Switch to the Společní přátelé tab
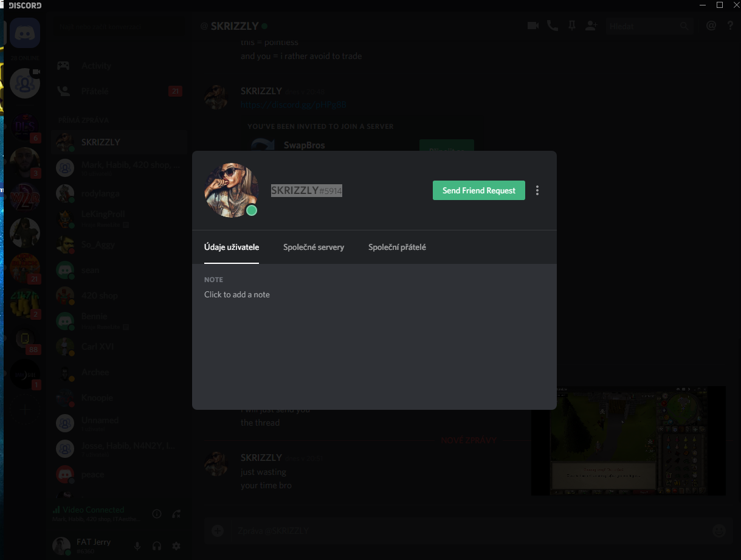The image size is (741, 560). point(397,247)
